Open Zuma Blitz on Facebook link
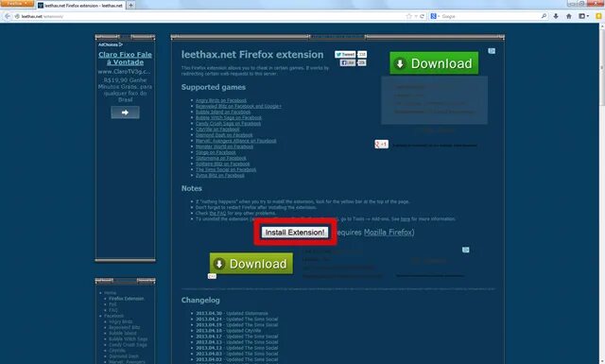 click(220, 175)
